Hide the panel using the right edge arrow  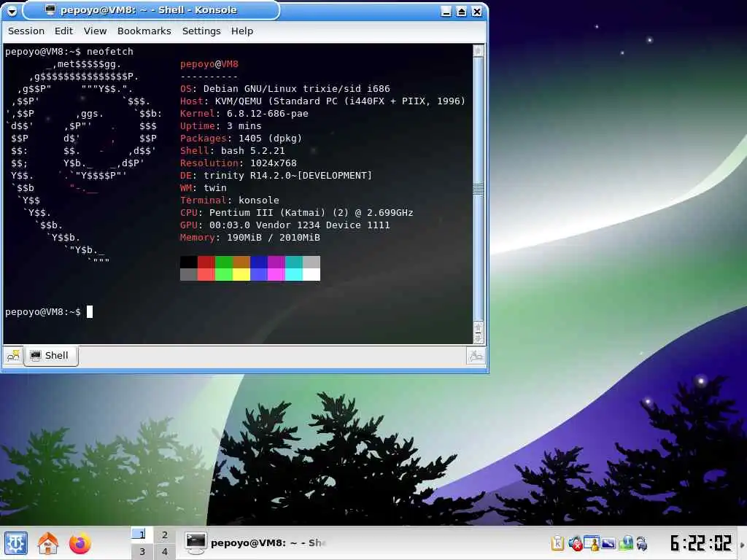click(742, 545)
